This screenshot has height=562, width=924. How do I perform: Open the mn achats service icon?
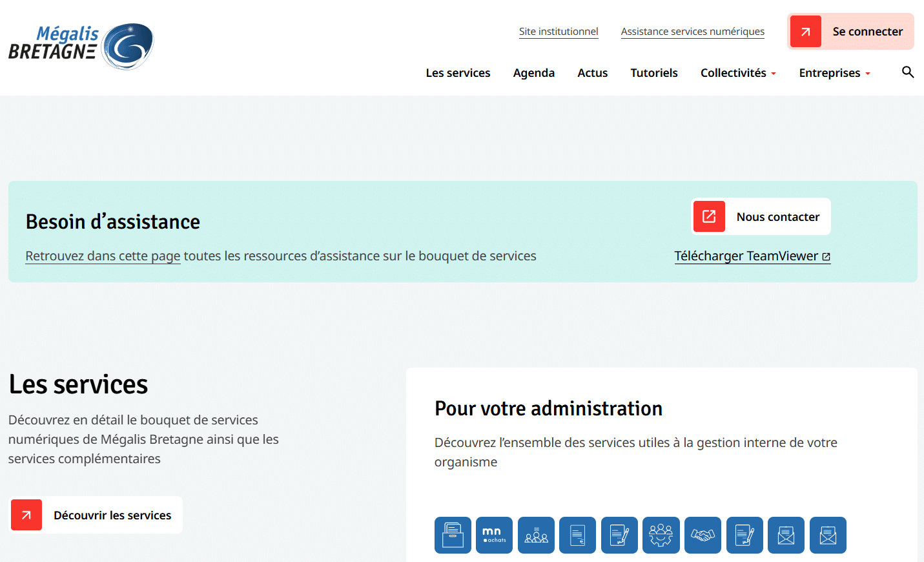tap(494, 535)
